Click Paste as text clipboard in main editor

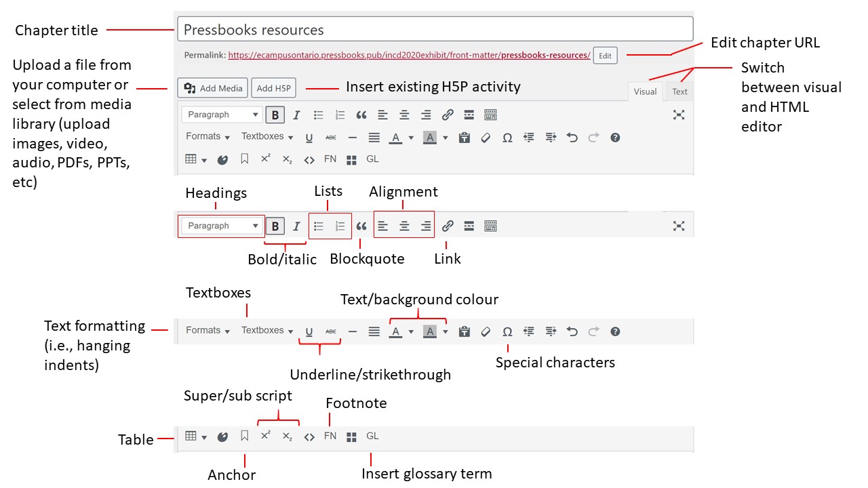(465, 138)
